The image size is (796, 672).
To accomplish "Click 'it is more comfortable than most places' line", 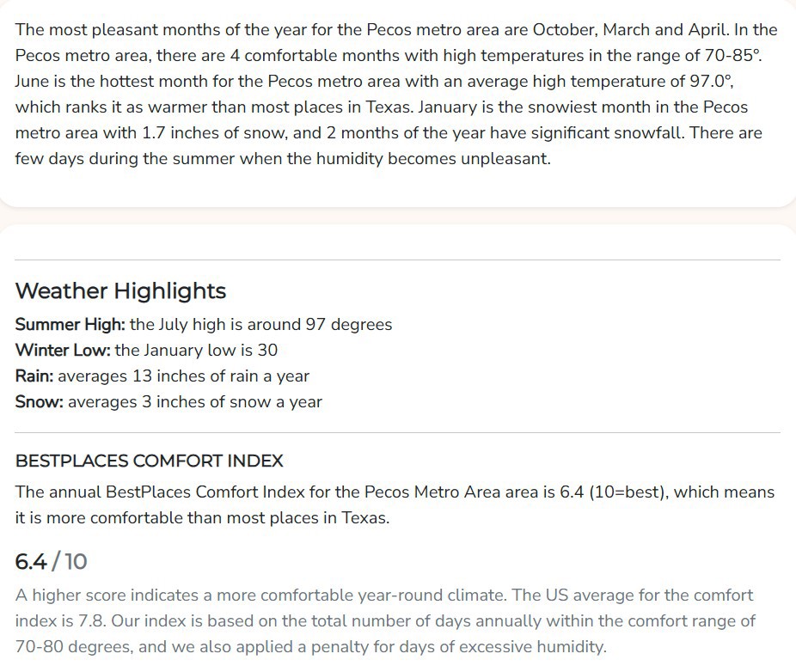I will tap(203, 518).
